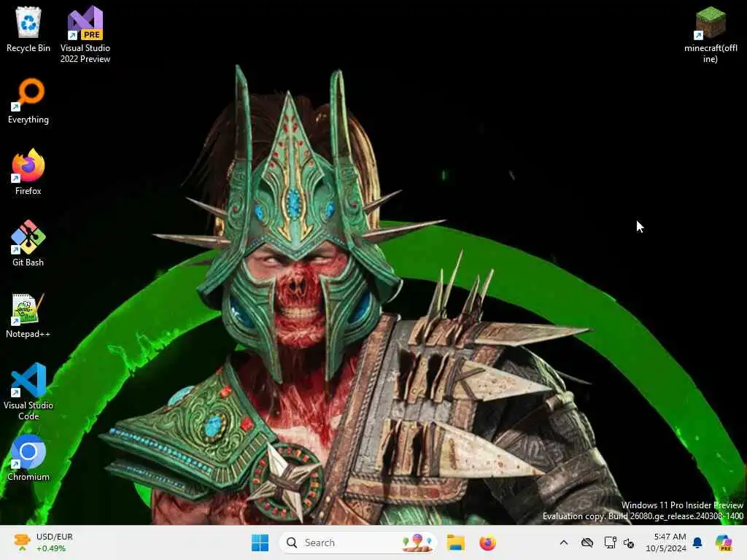Open the clock showing 5:47 AM

tap(666, 542)
